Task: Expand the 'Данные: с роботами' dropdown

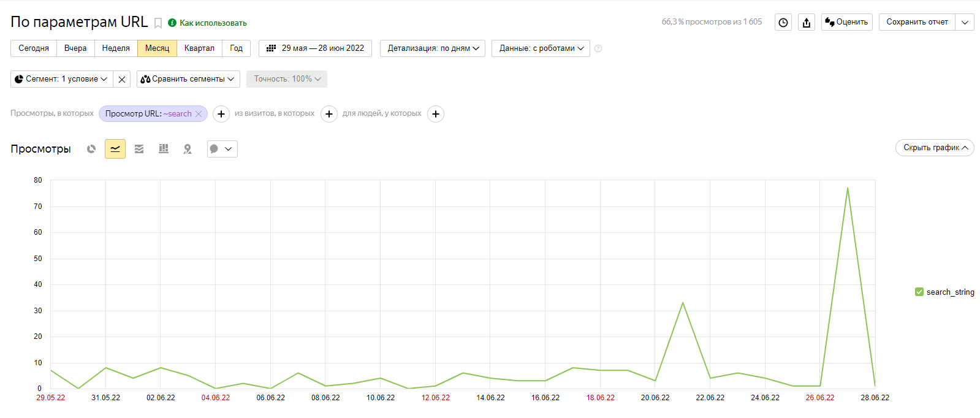Action: (541, 48)
